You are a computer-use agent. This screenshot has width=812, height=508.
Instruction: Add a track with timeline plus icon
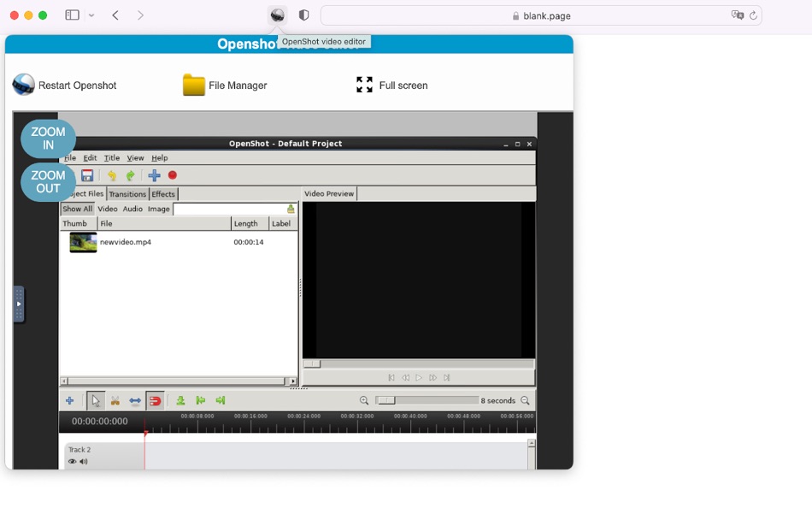tap(70, 401)
